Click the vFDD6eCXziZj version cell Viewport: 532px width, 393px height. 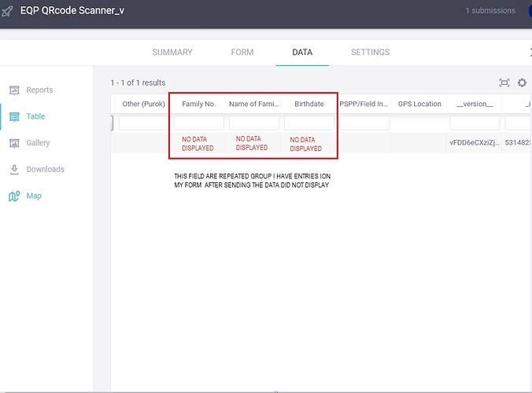[x=474, y=143]
